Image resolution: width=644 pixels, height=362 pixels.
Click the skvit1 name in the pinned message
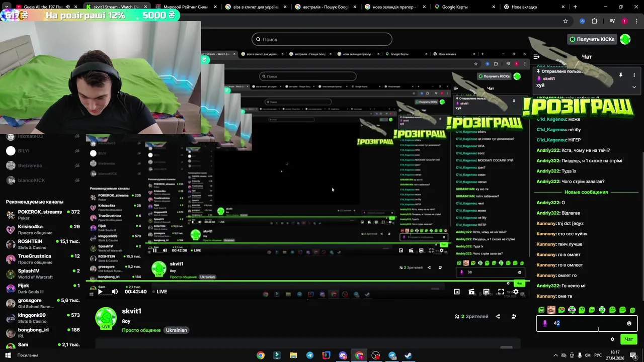point(549,78)
